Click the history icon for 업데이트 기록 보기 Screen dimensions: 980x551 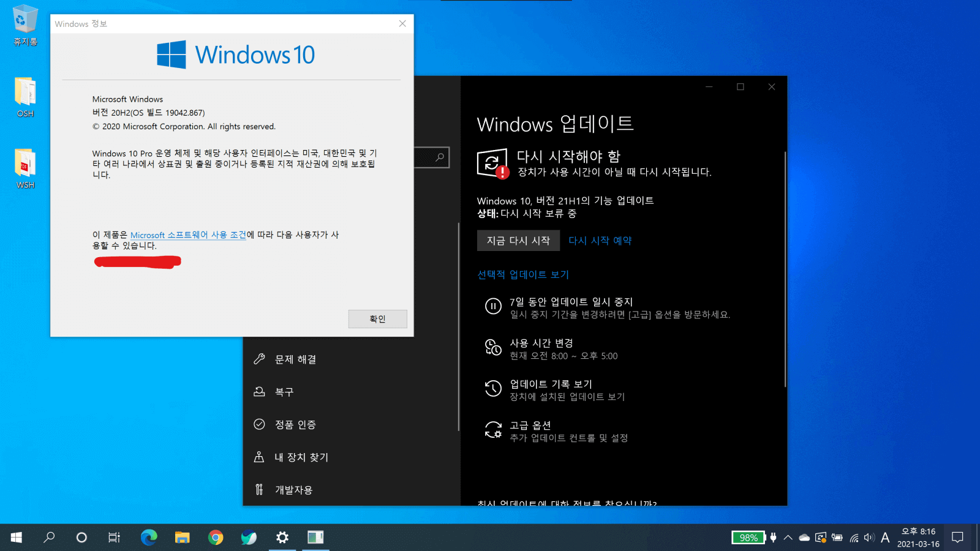(493, 388)
